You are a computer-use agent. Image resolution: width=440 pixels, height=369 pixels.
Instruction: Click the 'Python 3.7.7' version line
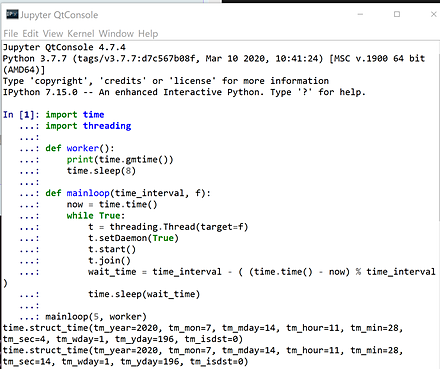(x=214, y=59)
